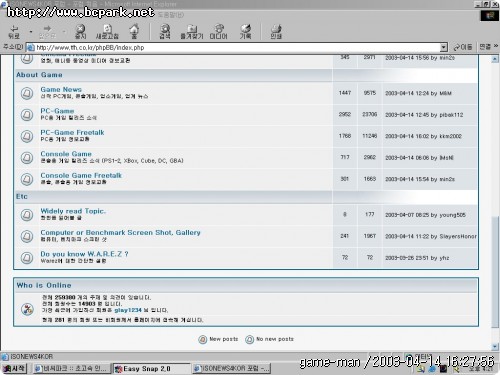Click last poster young505 in Widely read row

tap(452, 215)
